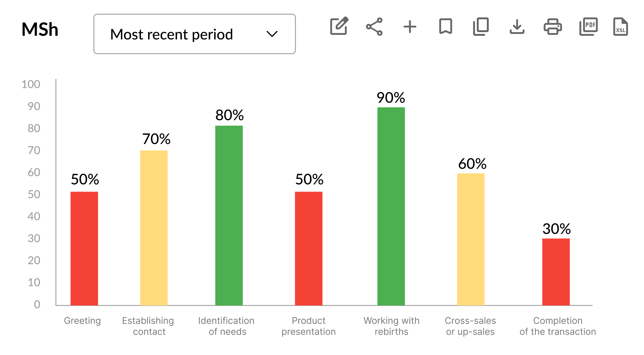Export report as PDF
644x355 pixels.
[588, 27]
